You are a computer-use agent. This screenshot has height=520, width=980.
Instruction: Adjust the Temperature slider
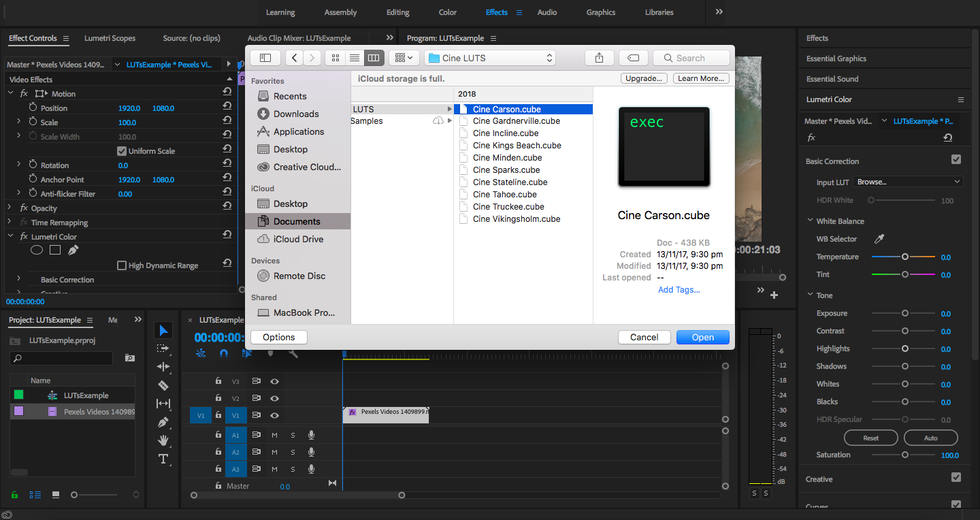click(904, 257)
